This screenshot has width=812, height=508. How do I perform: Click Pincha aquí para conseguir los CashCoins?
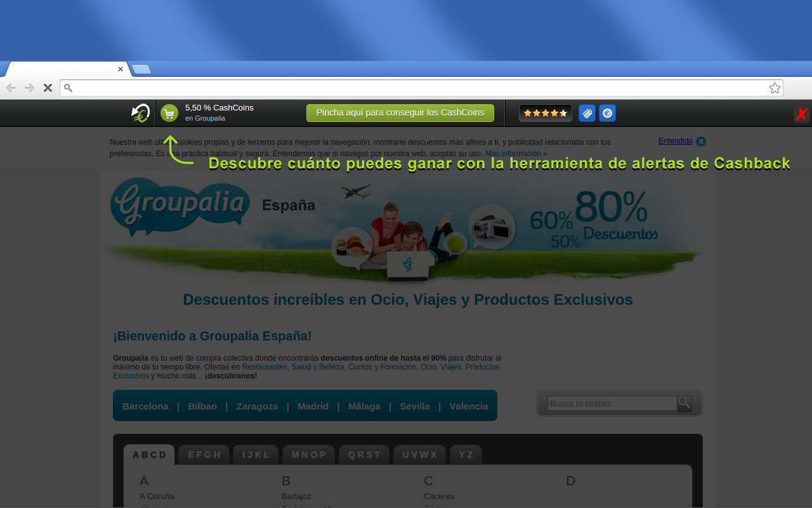click(400, 113)
